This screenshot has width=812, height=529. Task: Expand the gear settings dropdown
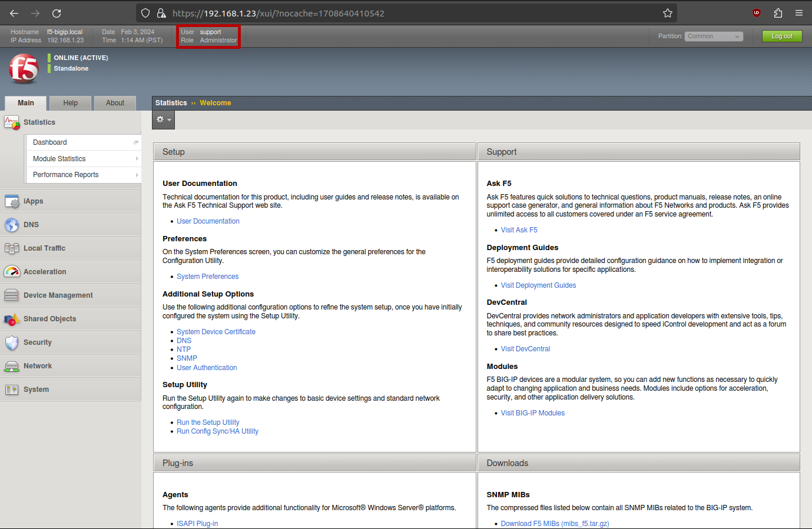click(163, 119)
